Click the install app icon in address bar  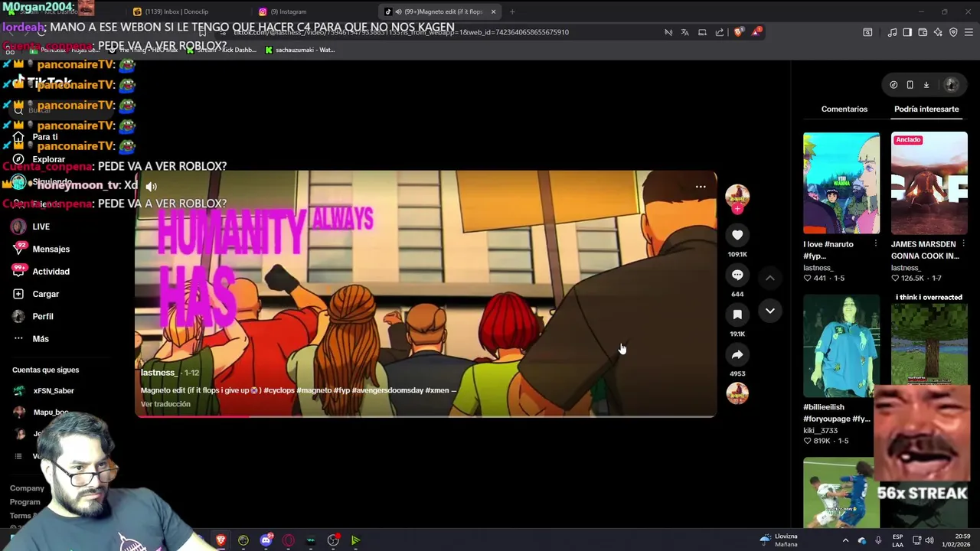tap(702, 32)
